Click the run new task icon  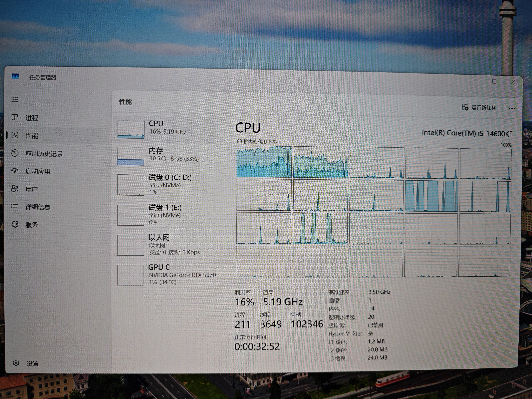465,107
